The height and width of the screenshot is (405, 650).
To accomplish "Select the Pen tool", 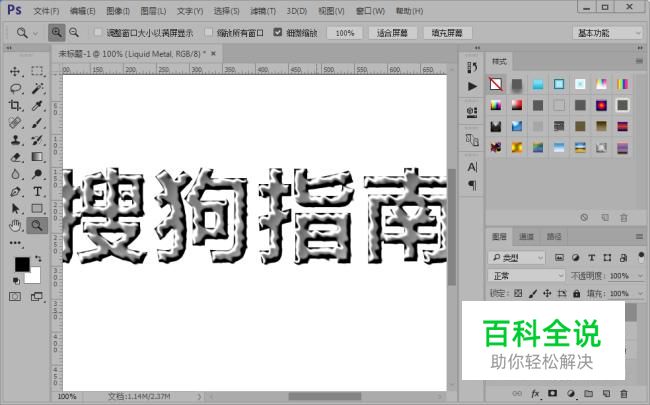I will [15, 192].
